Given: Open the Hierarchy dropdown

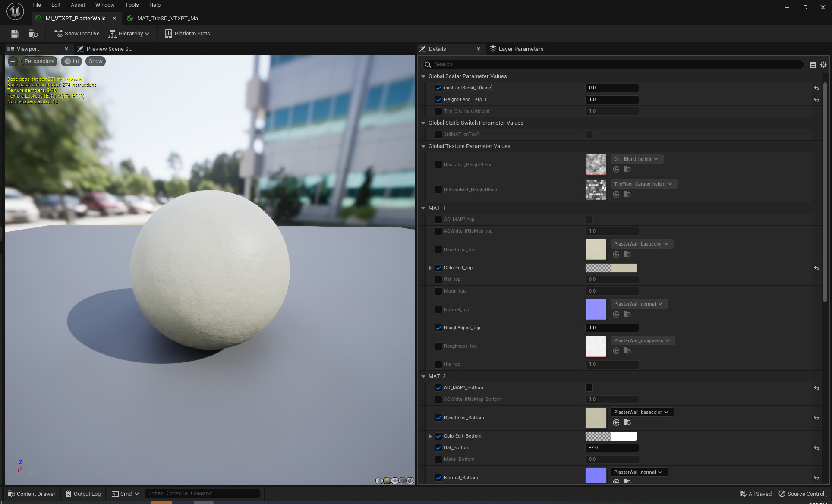Looking at the screenshot, I should 129,34.
